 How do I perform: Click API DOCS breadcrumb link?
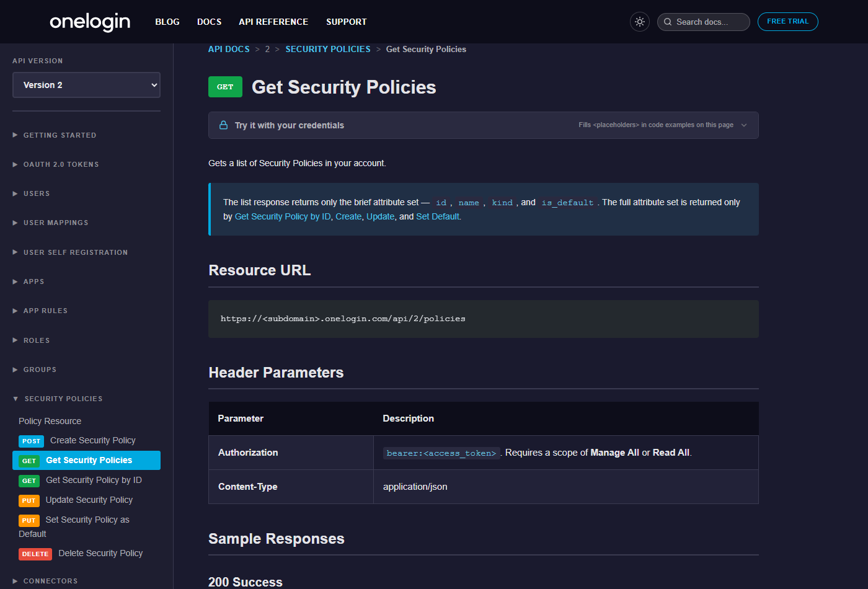click(229, 49)
